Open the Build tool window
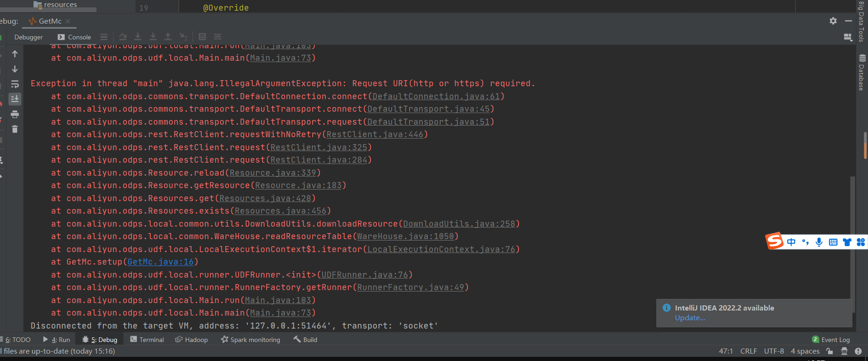Screen dimensions: 868x361 point(305,340)
